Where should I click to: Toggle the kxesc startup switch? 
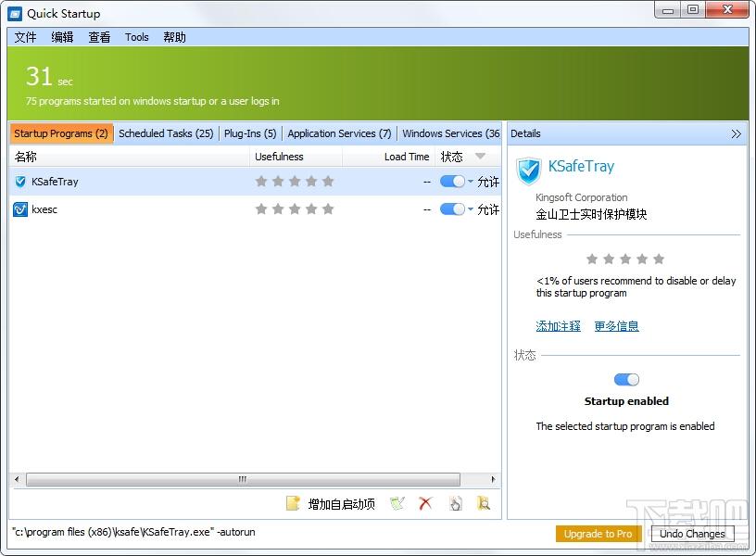tap(452, 208)
